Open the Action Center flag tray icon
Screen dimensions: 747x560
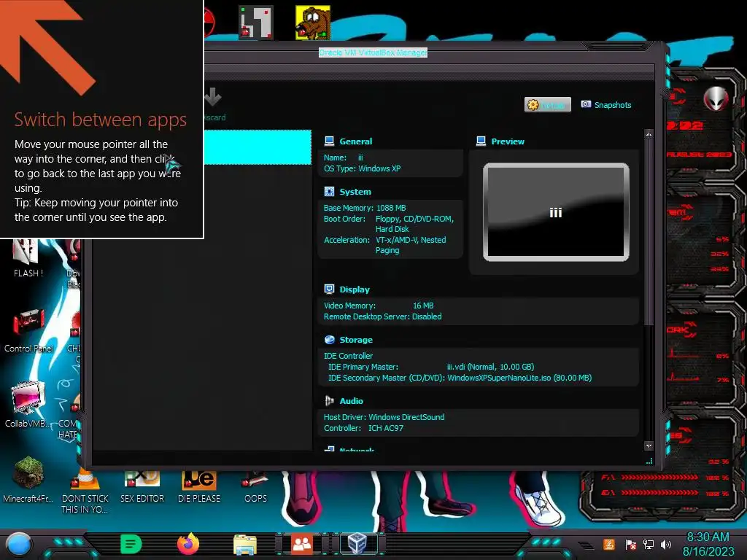coord(630,545)
